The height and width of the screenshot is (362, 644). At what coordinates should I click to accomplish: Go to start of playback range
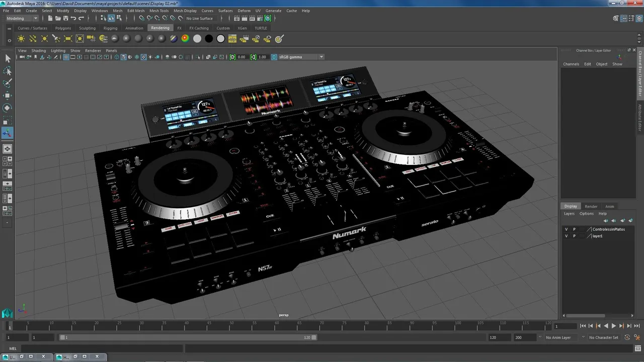(583, 326)
